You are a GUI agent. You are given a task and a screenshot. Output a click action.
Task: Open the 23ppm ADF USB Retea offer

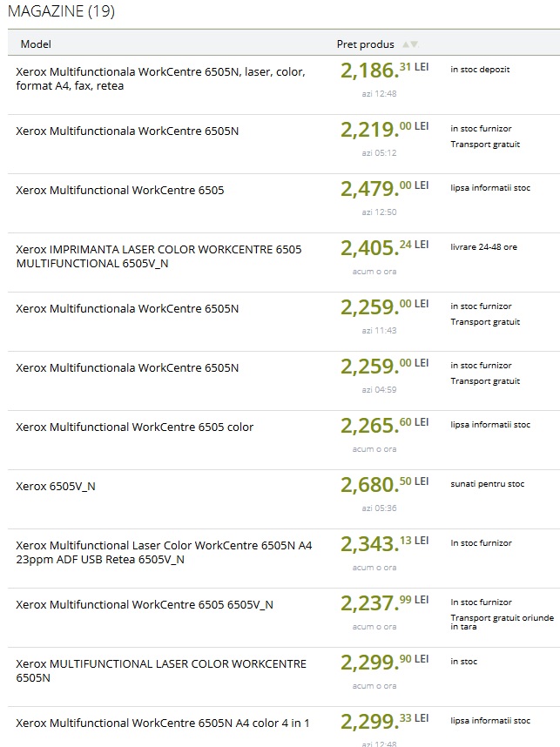click(164, 552)
